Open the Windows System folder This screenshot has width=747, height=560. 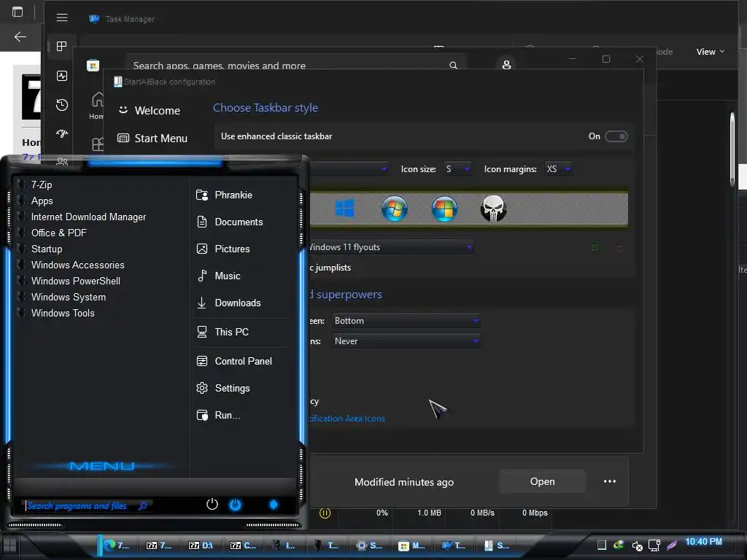click(x=69, y=297)
